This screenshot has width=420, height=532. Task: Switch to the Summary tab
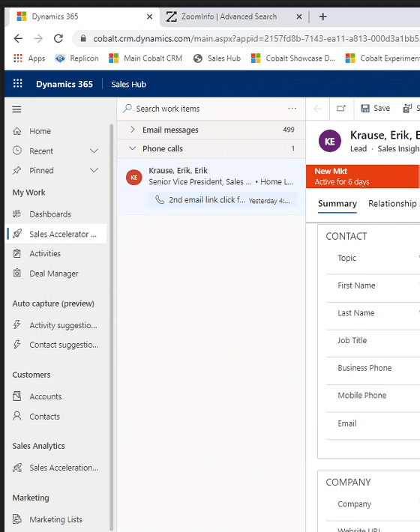[337, 204]
